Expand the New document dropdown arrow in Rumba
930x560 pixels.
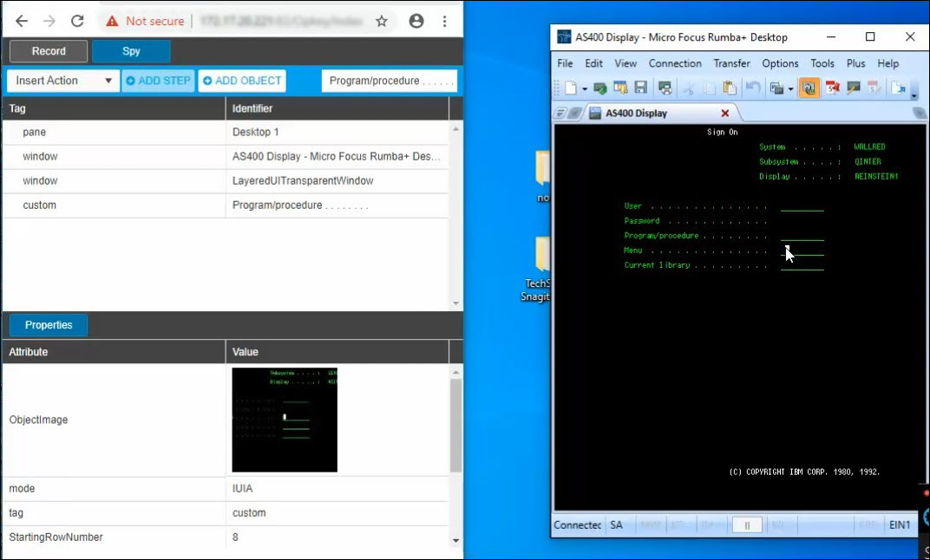585,89
